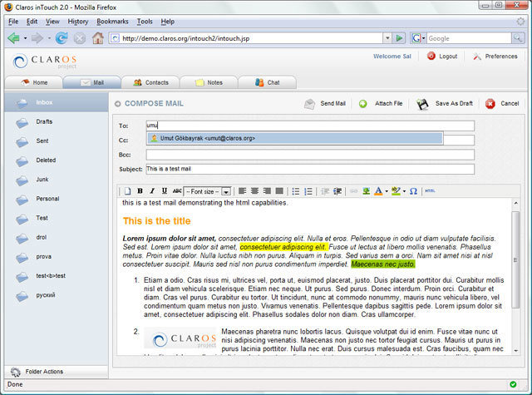532x395 pixels.
Task: Click the outdent icon
Action: [325, 191]
